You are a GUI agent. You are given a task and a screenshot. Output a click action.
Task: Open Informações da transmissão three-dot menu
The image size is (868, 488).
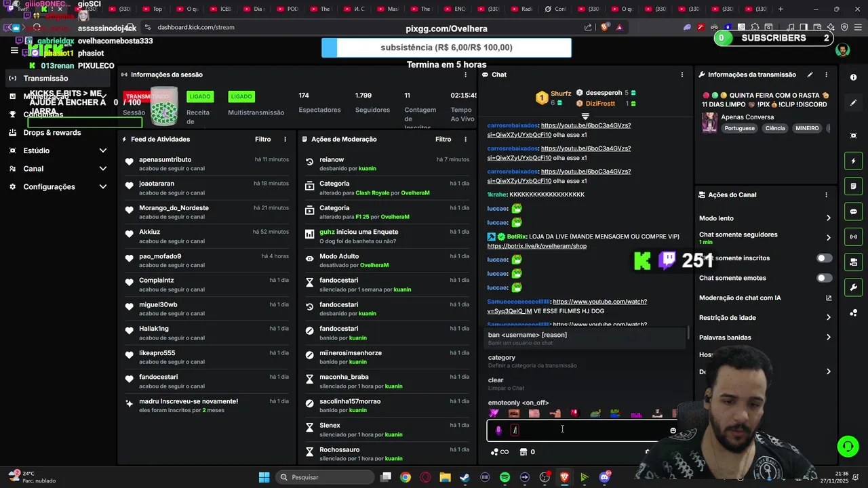click(826, 75)
